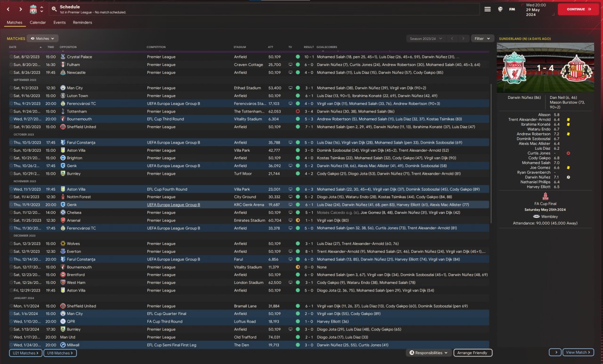
Task: Click the Arsenal club badge
Action: (63, 220)
